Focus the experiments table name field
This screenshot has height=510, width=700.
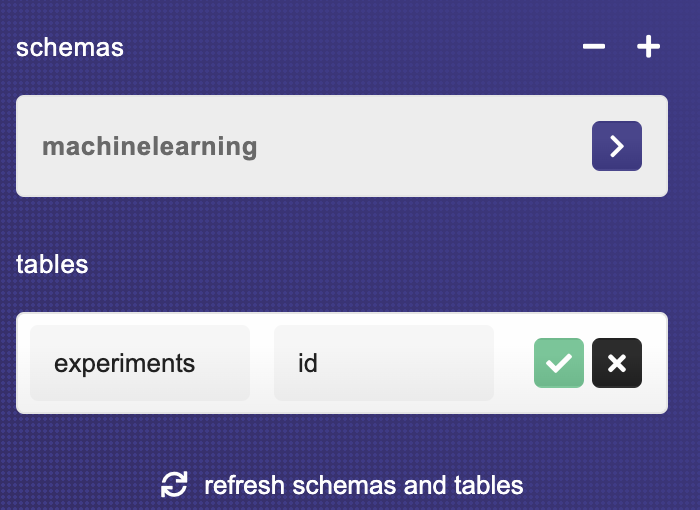click(x=140, y=363)
